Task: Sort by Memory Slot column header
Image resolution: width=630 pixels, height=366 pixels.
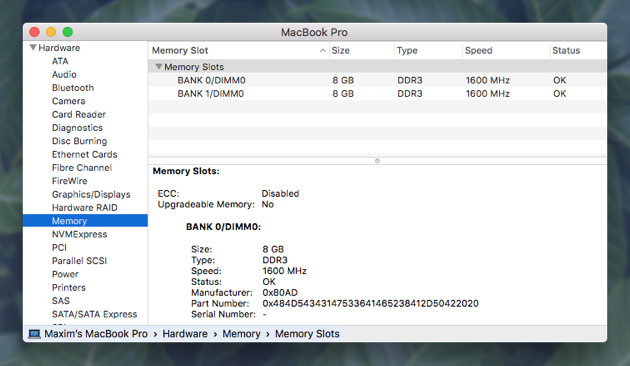Action: click(239, 51)
